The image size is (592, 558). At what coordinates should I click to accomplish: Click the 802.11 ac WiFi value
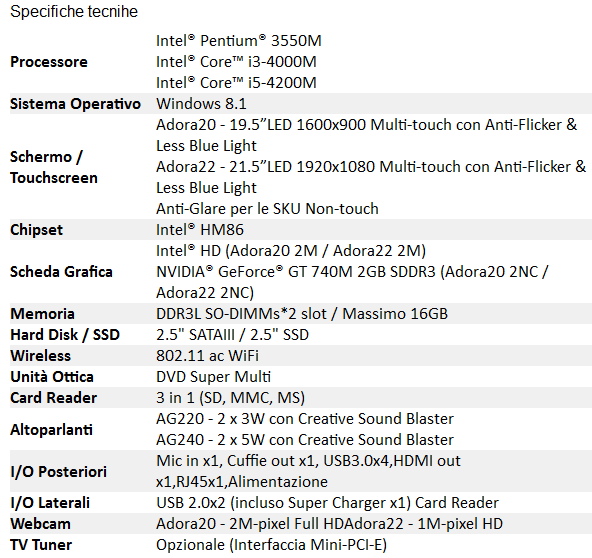tap(207, 356)
